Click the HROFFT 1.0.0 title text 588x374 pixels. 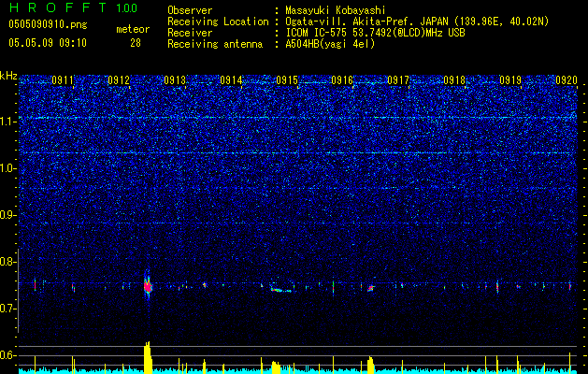click(73, 7)
